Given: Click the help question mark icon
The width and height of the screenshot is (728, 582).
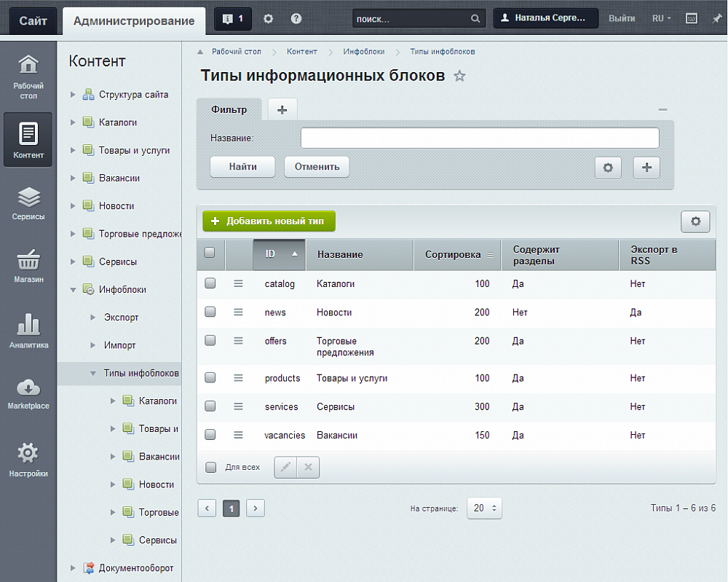Looking at the screenshot, I should click(x=296, y=18).
